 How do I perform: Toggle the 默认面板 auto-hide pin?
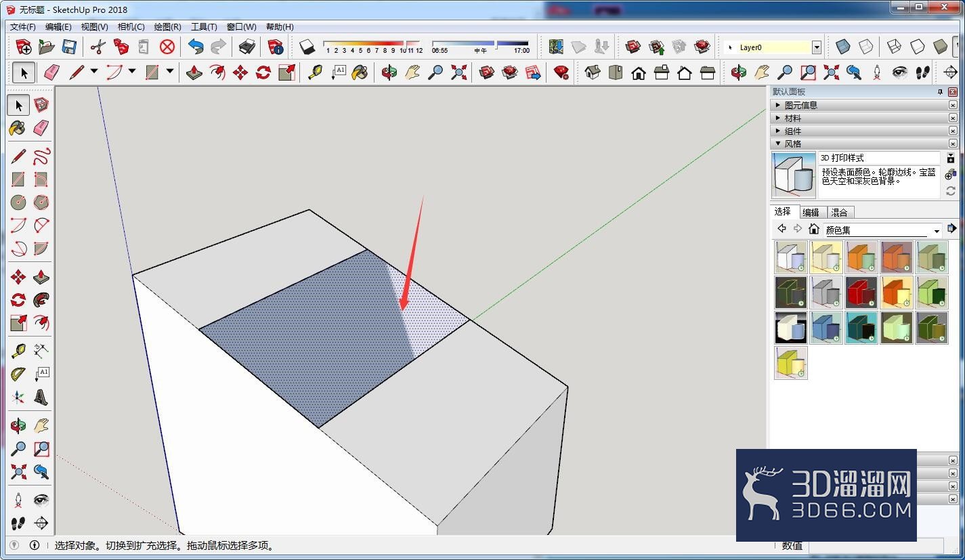[x=940, y=91]
